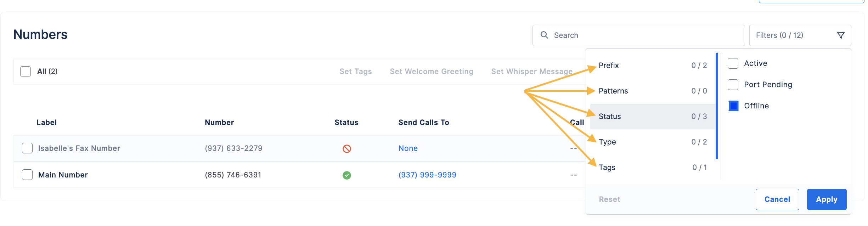
Task: Click green active status icon for Main Number
Action: point(347,175)
